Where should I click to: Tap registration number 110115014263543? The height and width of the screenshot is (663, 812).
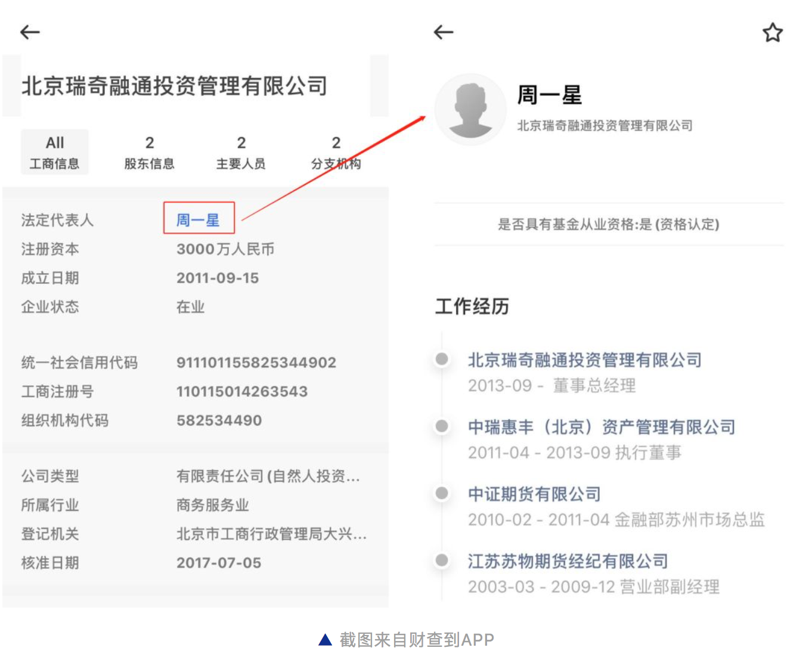pos(242,392)
